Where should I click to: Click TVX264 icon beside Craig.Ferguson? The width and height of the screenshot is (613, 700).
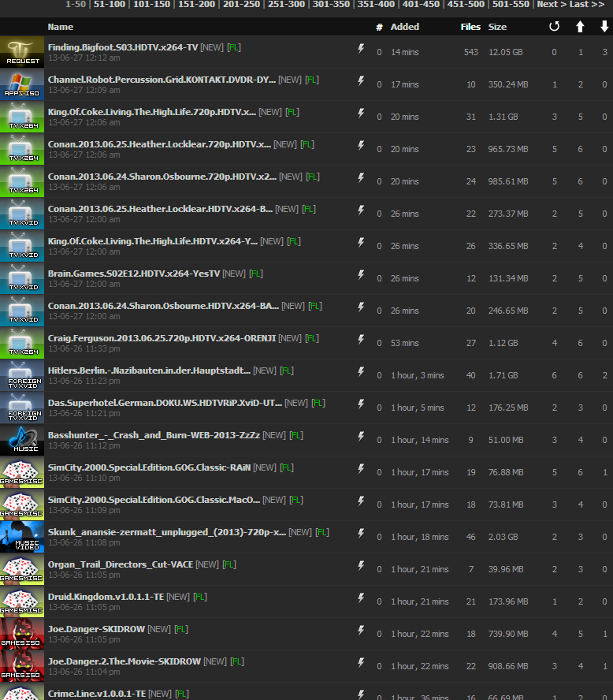[x=22, y=343]
